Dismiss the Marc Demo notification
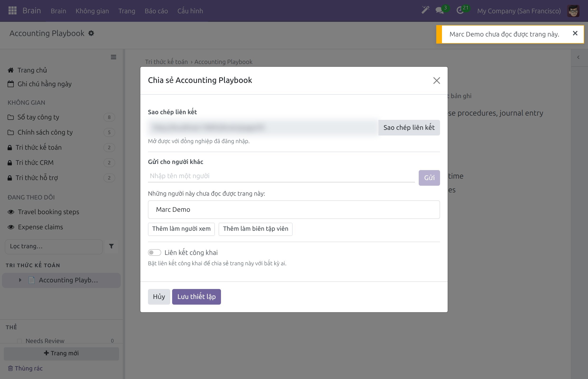The height and width of the screenshot is (379, 588). point(575,33)
